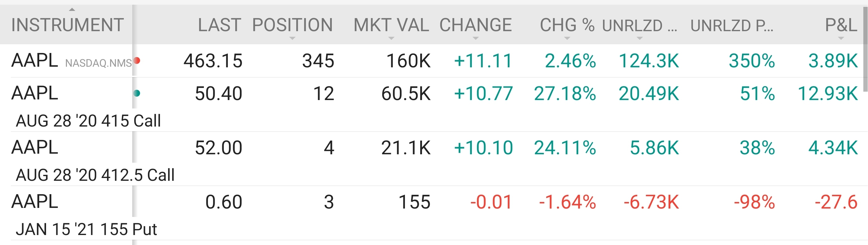The height and width of the screenshot is (245, 868).
Task: Open the AUG 28 '20 415 Call position
Action: [88, 121]
